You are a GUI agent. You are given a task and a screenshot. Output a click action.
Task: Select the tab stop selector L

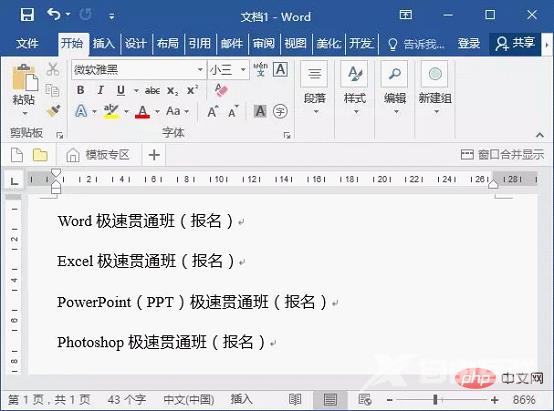point(14,181)
